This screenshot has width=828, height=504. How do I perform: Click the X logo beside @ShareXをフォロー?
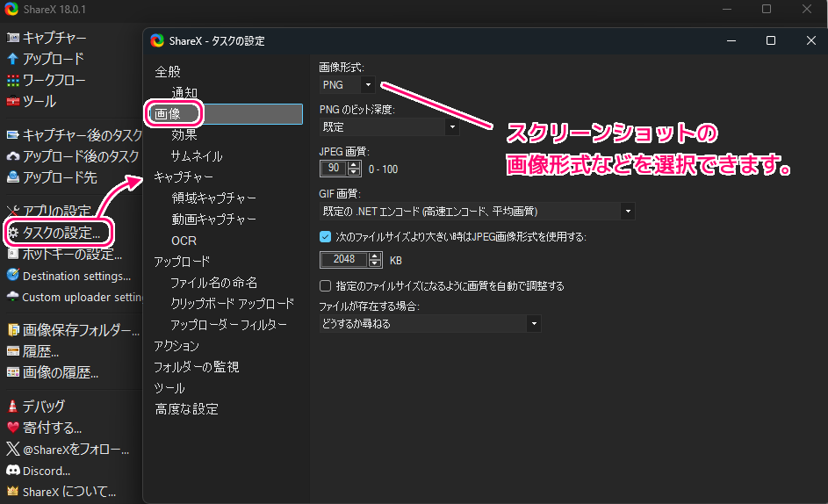click(x=12, y=449)
